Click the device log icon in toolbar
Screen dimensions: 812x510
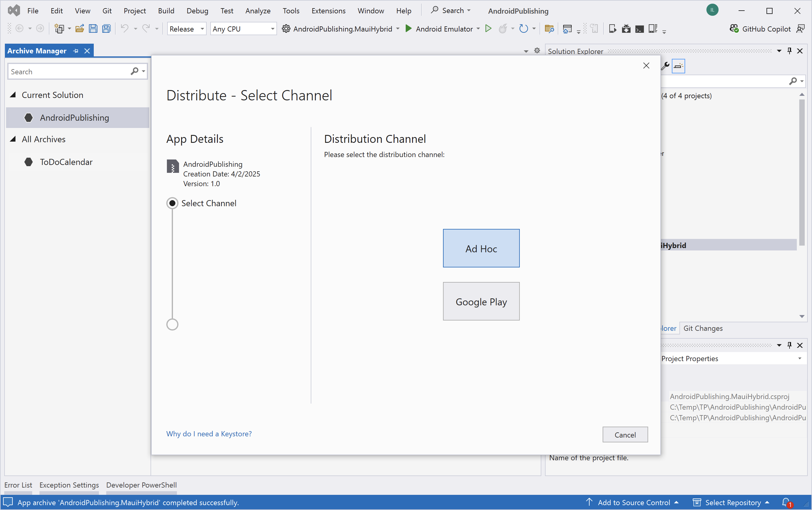point(653,29)
